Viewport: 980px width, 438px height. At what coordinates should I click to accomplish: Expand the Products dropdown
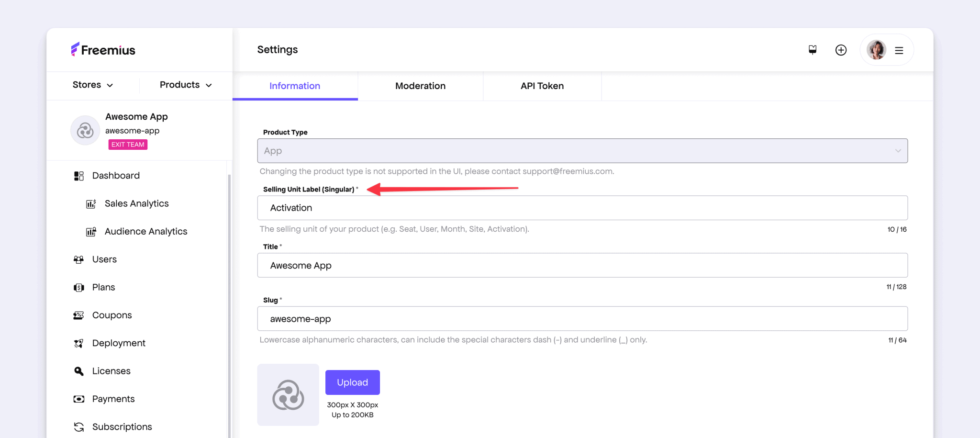(x=186, y=85)
